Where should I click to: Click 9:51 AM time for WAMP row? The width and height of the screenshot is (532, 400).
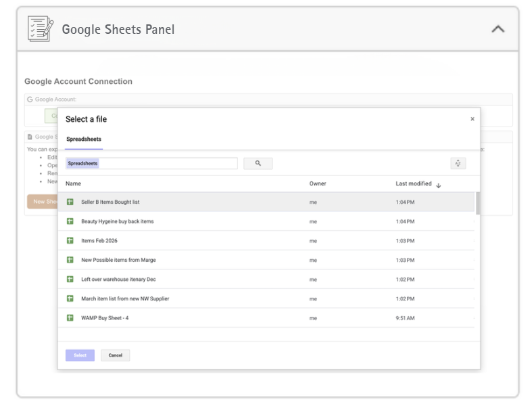click(405, 318)
